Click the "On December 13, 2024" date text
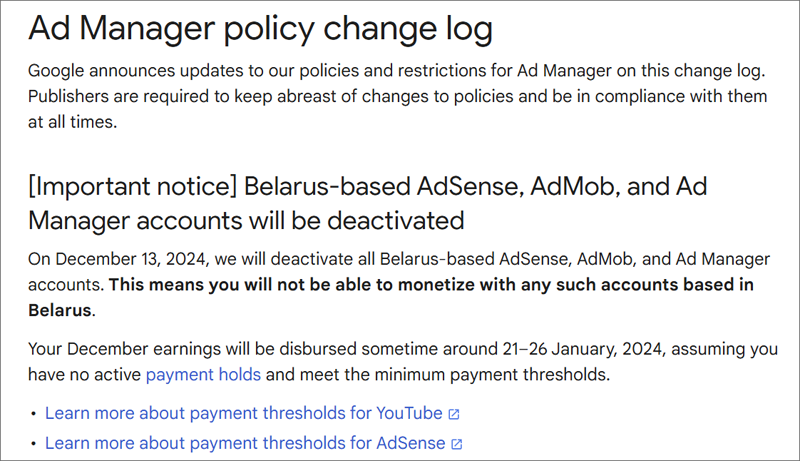Screen dimensions: 800x461 click(x=113, y=259)
